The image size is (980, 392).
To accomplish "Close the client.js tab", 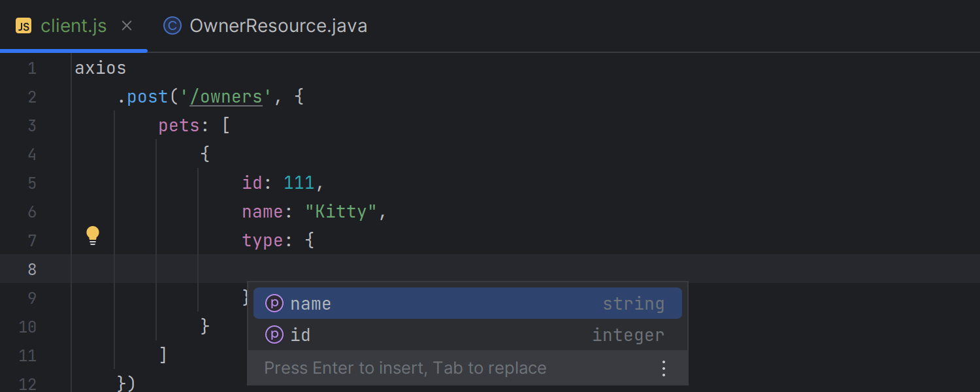I will coord(126,25).
